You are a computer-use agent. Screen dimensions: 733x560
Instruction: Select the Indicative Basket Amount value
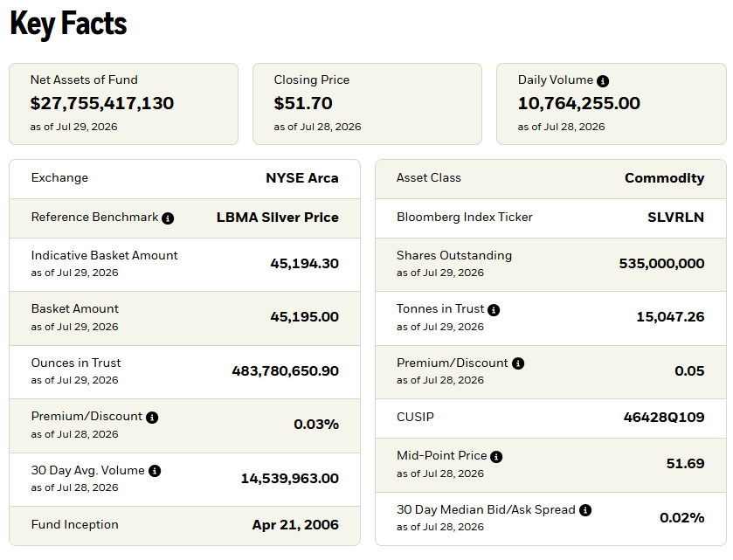[x=304, y=264]
